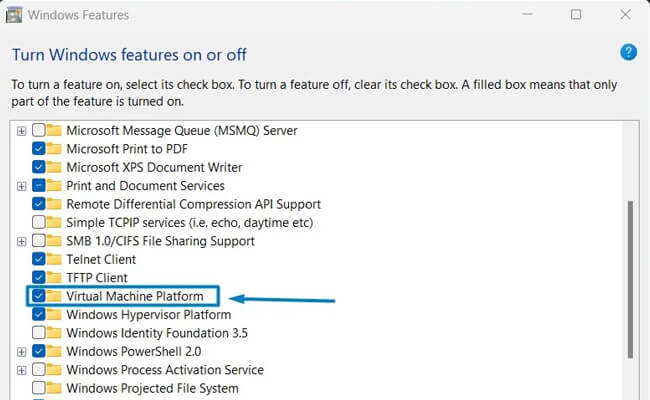Open the help question mark icon
This screenshot has width=650, height=400.
click(x=628, y=53)
